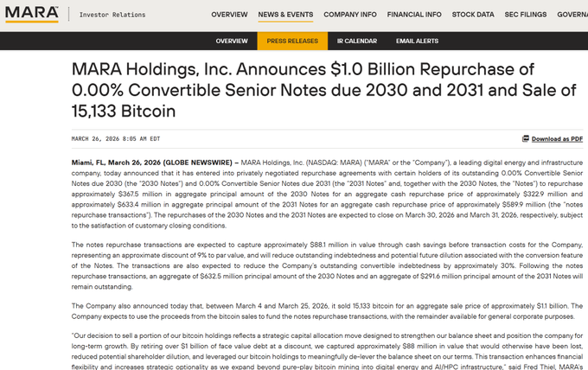Click the Investor Relations header text
Viewport: 588px width, 370px height.
112,15
